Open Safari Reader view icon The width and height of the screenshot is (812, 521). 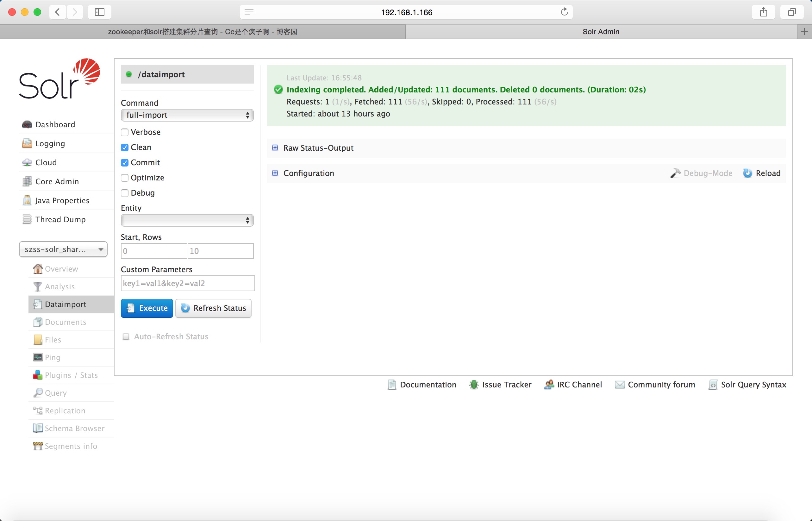249,12
